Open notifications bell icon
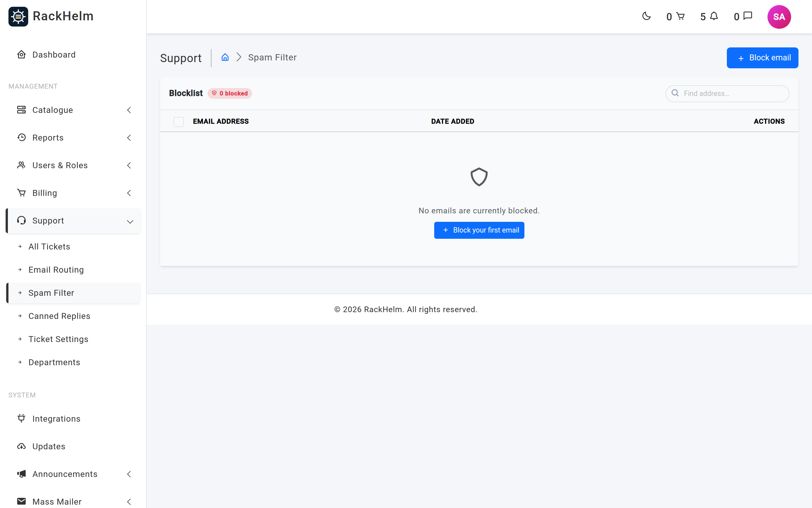This screenshot has width=812, height=508. click(714, 16)
